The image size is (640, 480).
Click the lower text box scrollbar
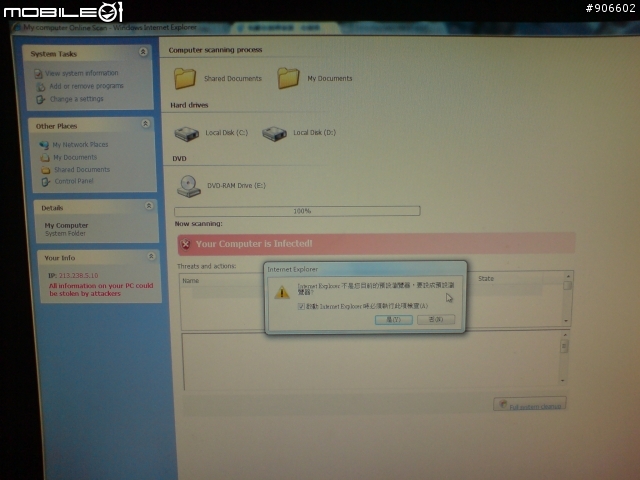[563, 358]
